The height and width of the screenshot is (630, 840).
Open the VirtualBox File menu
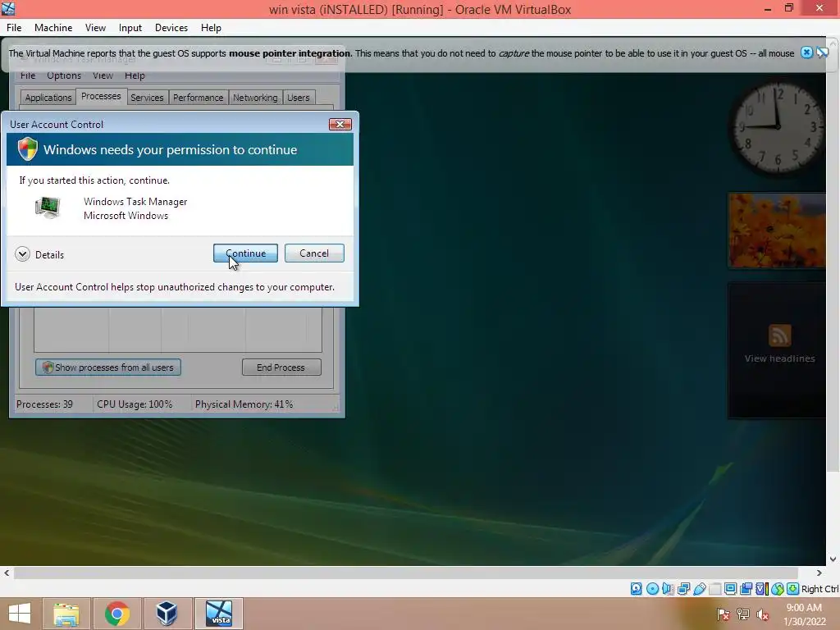click(x=14, y=28)
